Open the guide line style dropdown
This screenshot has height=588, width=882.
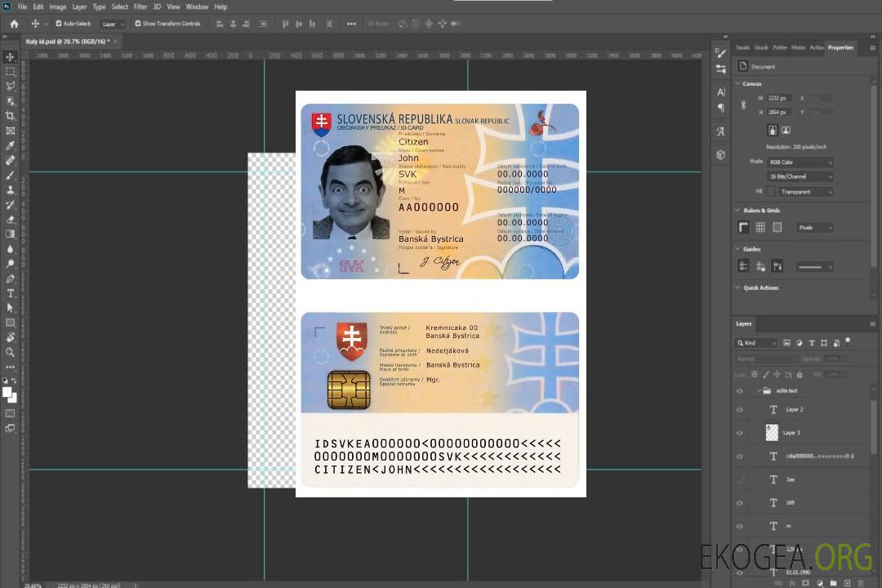coord(814,267)
